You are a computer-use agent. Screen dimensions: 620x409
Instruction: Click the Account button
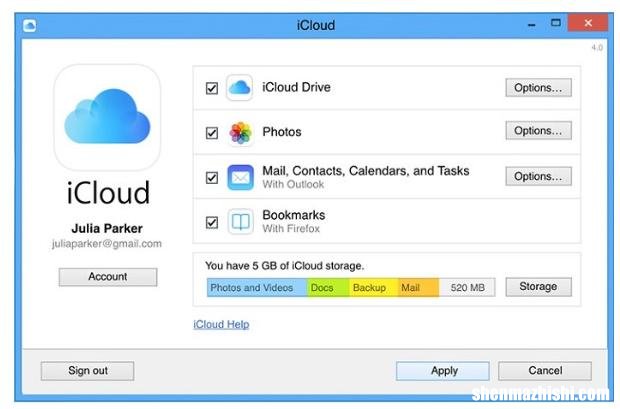click(x=108, y=276)
